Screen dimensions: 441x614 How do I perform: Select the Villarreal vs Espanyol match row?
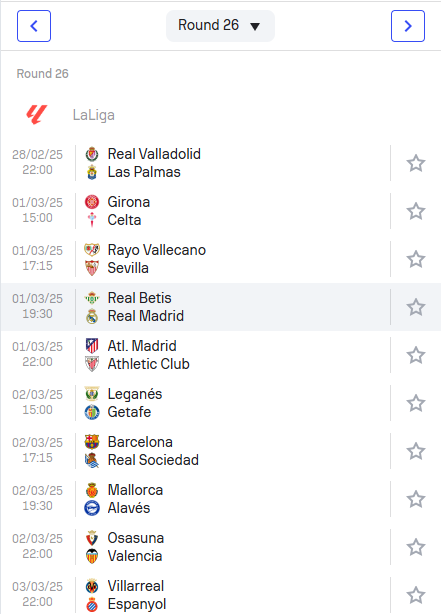click(x=220, y=595)
